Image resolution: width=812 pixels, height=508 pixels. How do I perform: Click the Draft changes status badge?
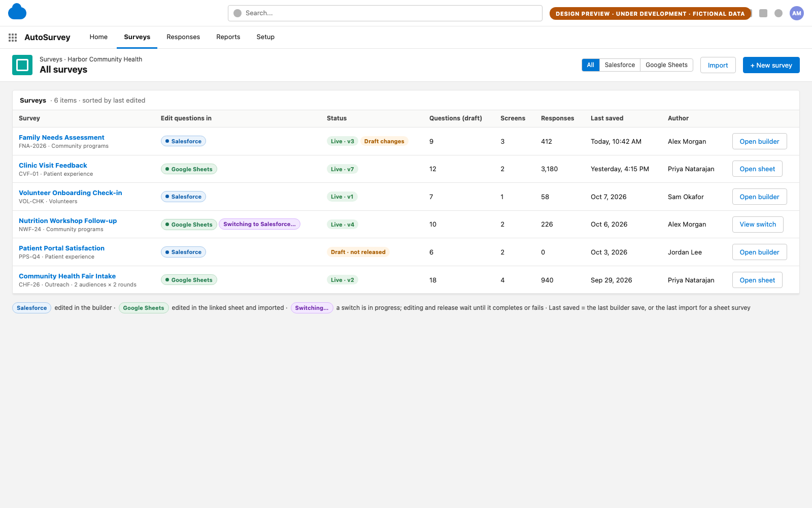(x=384, y=141)
